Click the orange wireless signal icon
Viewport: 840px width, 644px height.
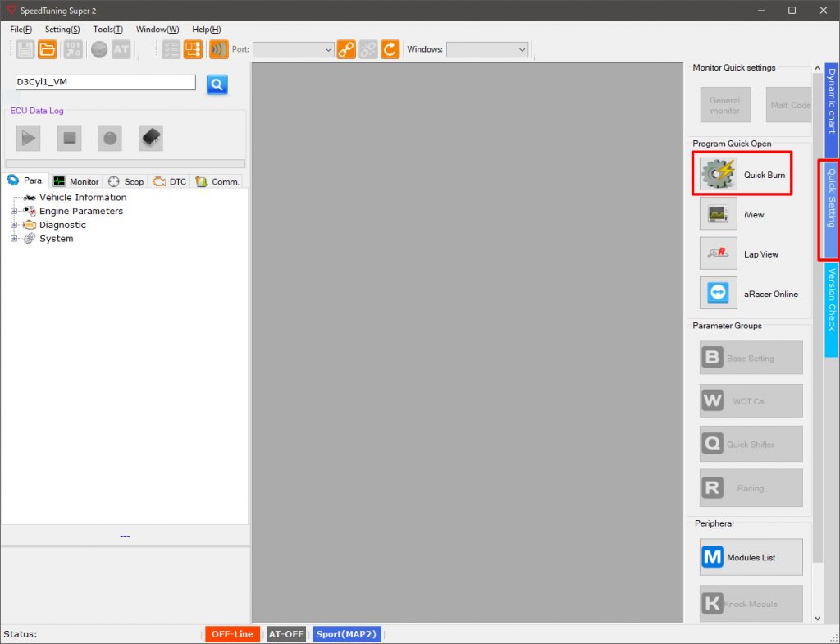(218, 49)
